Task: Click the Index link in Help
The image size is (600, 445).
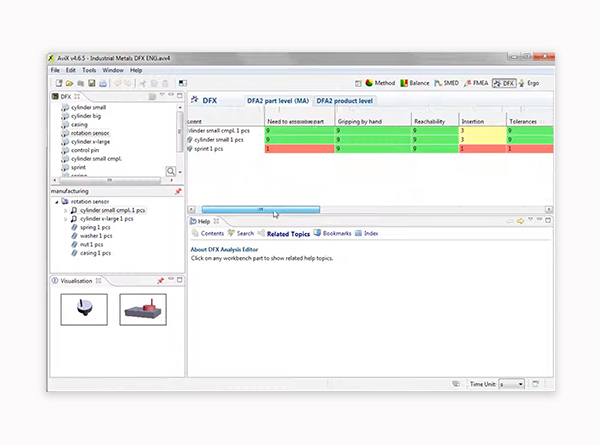Action: pyautogui.click(x=371, y=233)
